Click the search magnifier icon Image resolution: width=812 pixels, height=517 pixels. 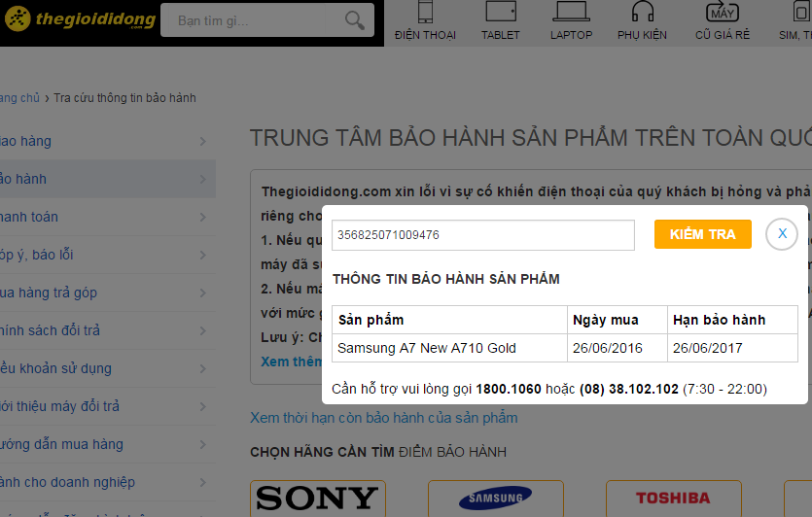coord(355,20)
